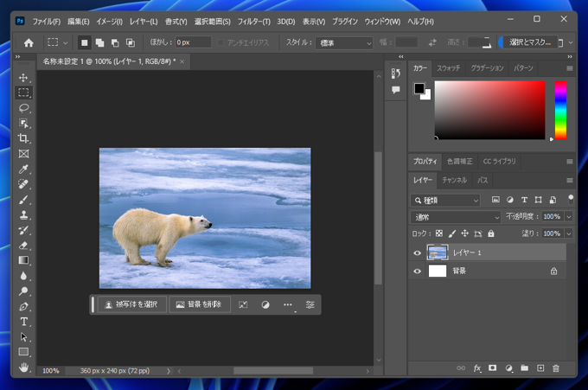Expand the スタイル dropdown set to 標準
Viewport: 588px width, 390px height.
pyautogui.click(x=342, y=42)
